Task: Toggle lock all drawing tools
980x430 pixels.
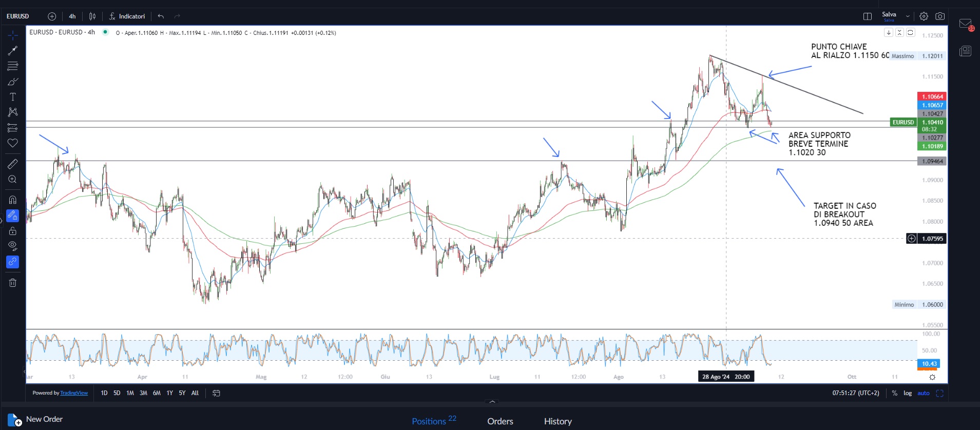Action: coord(13,231)
